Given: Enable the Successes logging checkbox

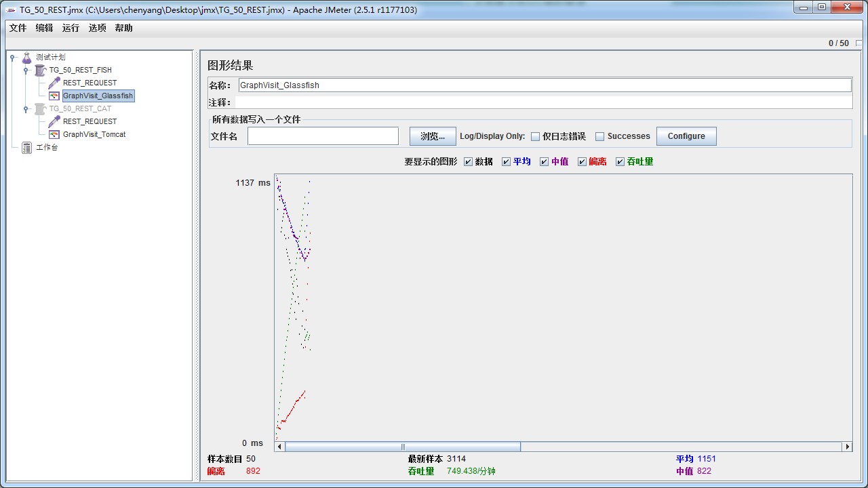Looking at the screenshot, I should coord(599,136).
